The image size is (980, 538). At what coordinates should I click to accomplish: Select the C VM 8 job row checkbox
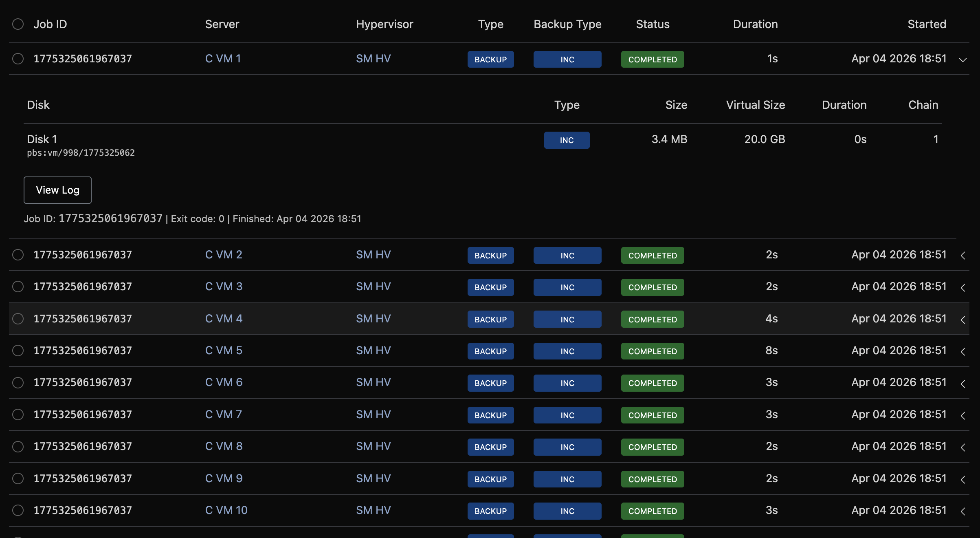click(18, 447)
